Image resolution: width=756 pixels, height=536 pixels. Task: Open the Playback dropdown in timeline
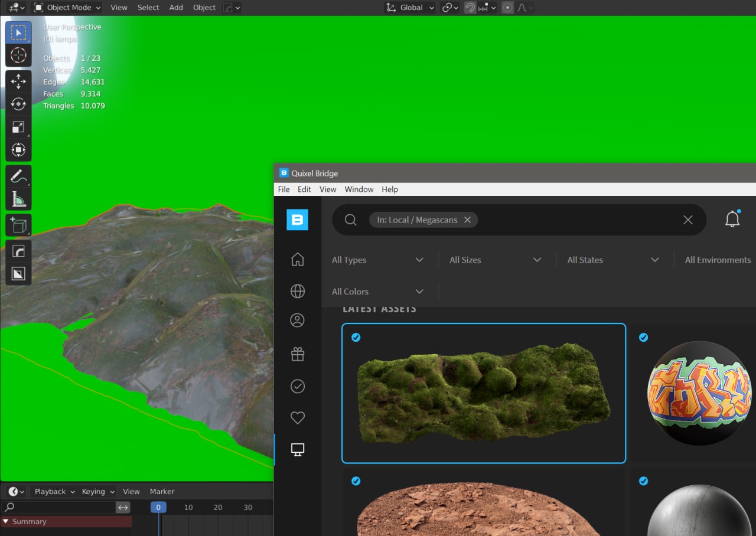tap(54, 491)
